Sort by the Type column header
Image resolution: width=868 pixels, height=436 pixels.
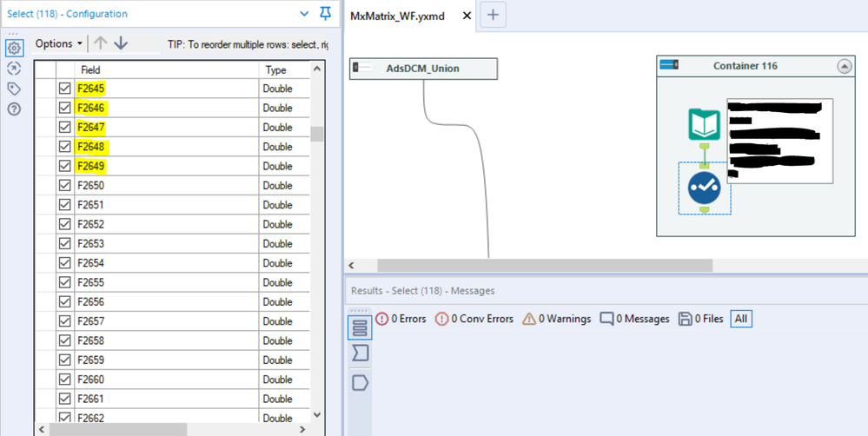[284, 69]
